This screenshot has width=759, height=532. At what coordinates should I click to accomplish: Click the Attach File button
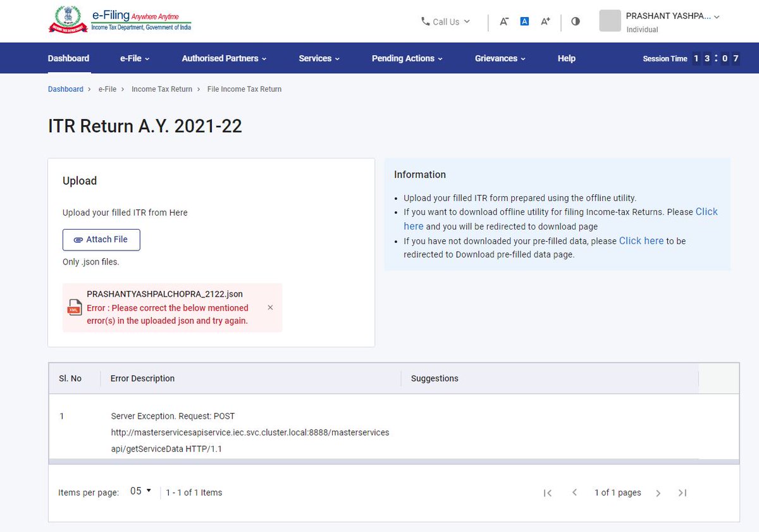tap(101, 240)
